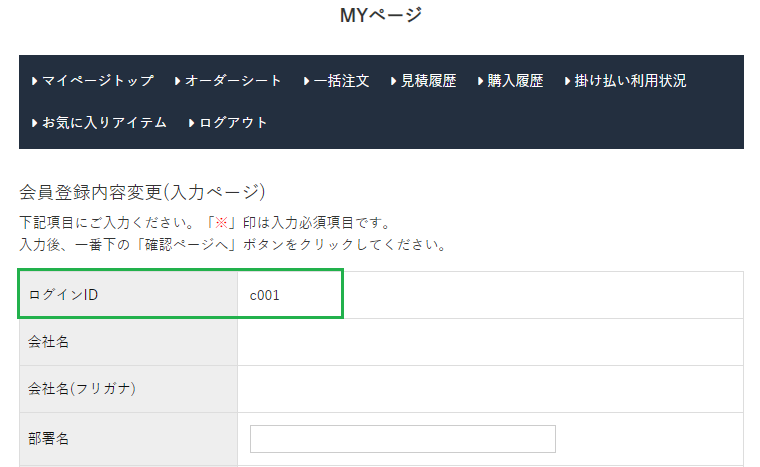Click the arrow icon beside オーダーシート
Viewport: 760px width, 467px height.
[x=177, y=81]
